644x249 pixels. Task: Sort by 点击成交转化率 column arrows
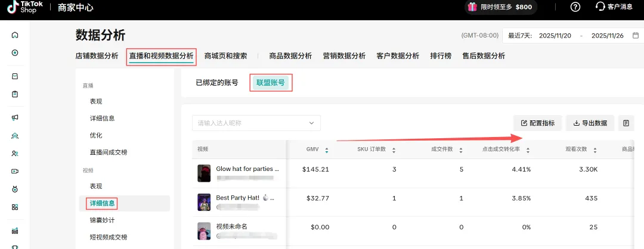528,150
